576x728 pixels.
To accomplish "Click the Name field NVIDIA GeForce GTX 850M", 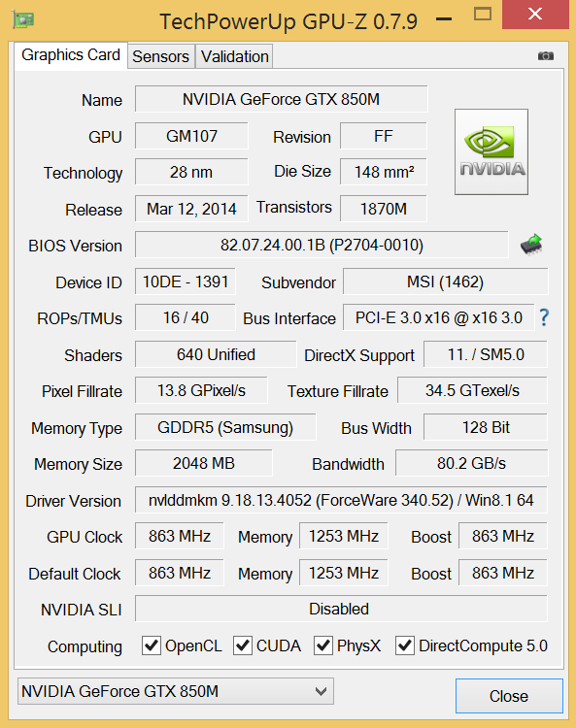I will 281,99.
